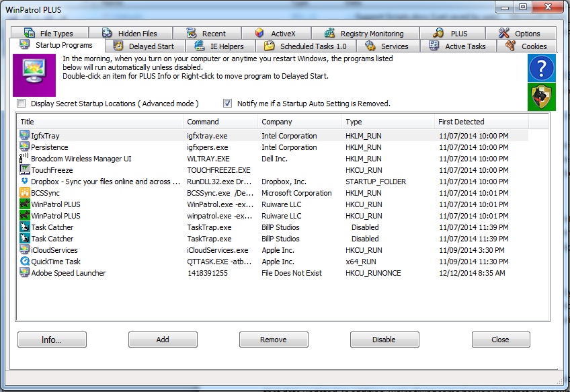Screen dimensions: 570x392
Task: Click the blue question mark help icon
Action: [542, 68]
